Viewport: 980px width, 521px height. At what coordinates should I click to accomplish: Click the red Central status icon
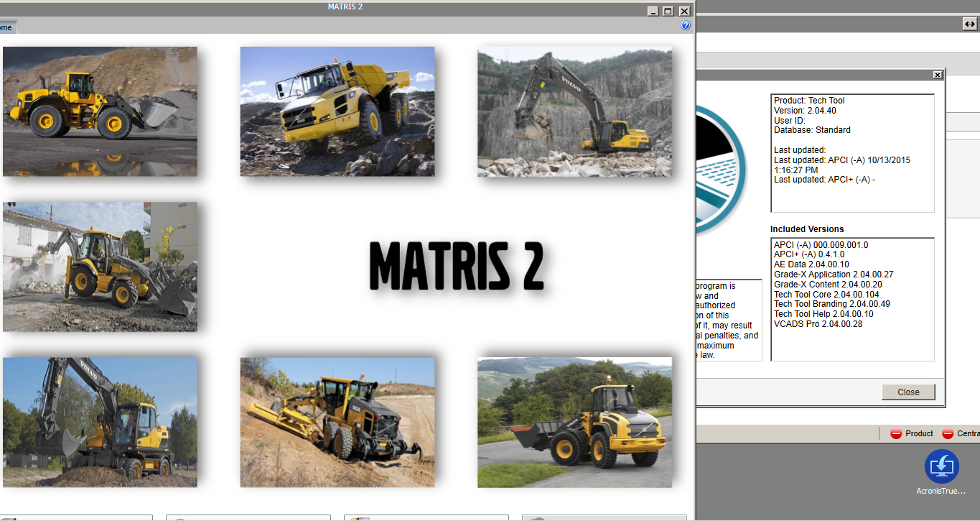pyautogui.click(x=948, y=433)
